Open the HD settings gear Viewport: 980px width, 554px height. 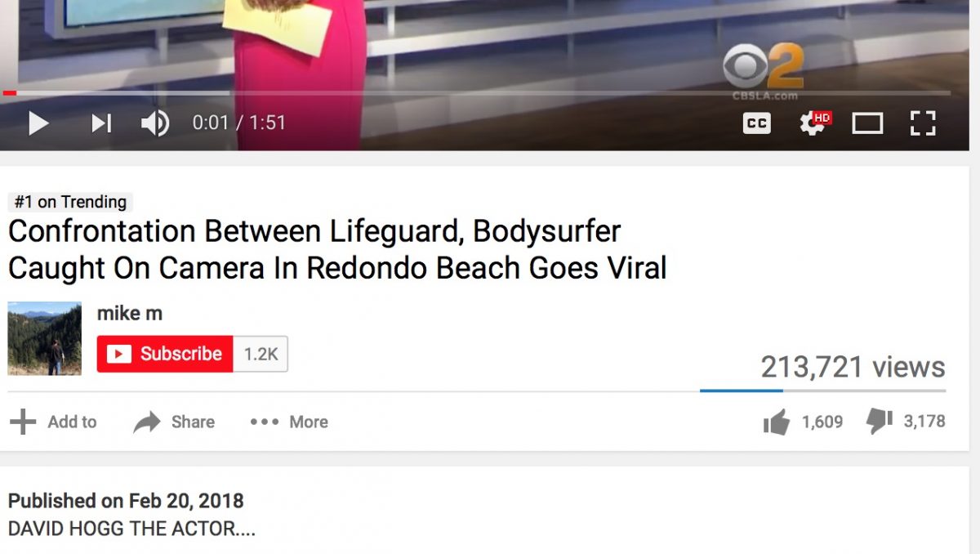(x=813, y=123)
